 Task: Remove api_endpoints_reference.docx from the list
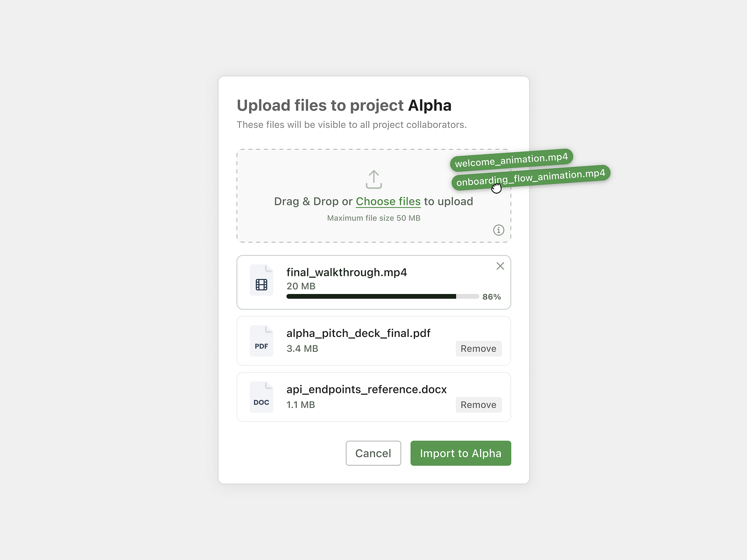[479, 405]
